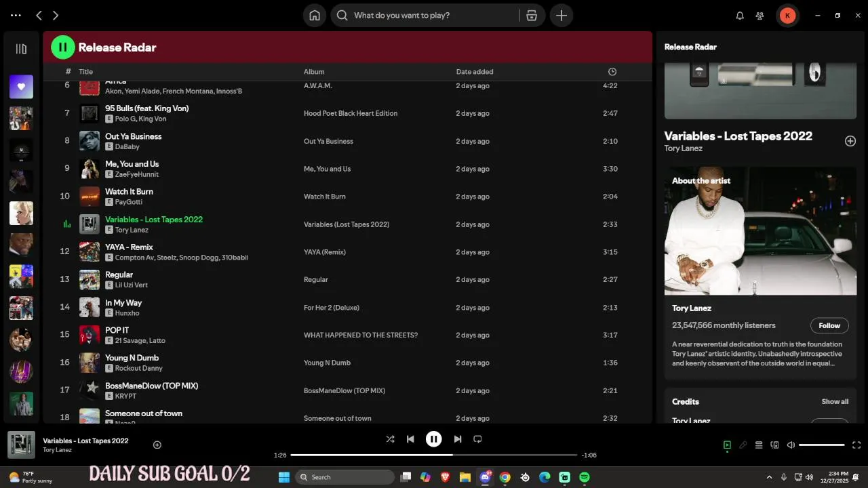Select the track 'POP IT'
Image resolution: width=868 pixels, height=488 pixels.
coord(117,330)
